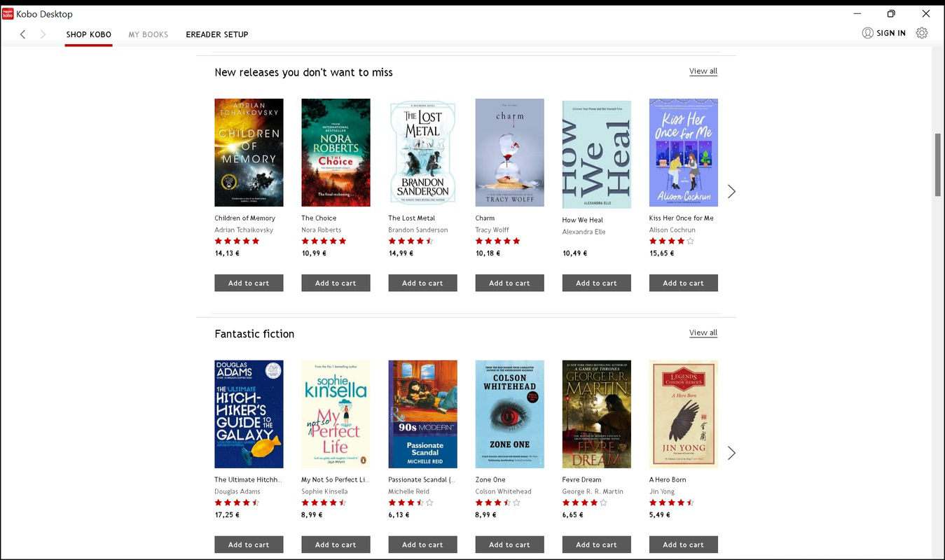The width and height of the screenshot is (945, 560).
Task: Open Children of Memory book cover
Action: pyautogui.click(x=249, y=153)
